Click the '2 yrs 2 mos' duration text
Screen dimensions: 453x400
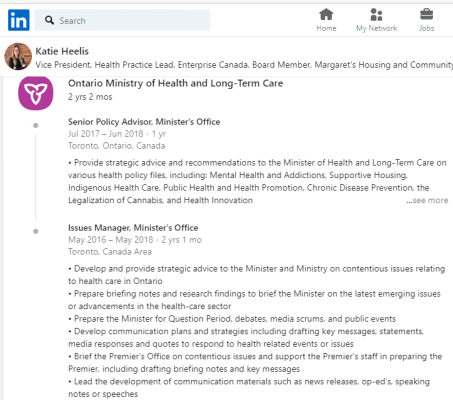coord(90,97)
